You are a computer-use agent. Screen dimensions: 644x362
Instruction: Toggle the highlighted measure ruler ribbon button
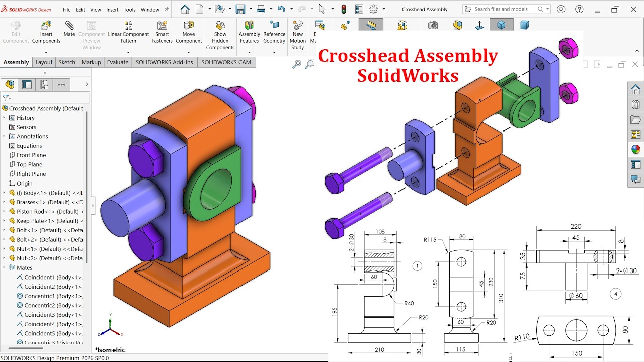pyautogui.click(x=371, y=25)
